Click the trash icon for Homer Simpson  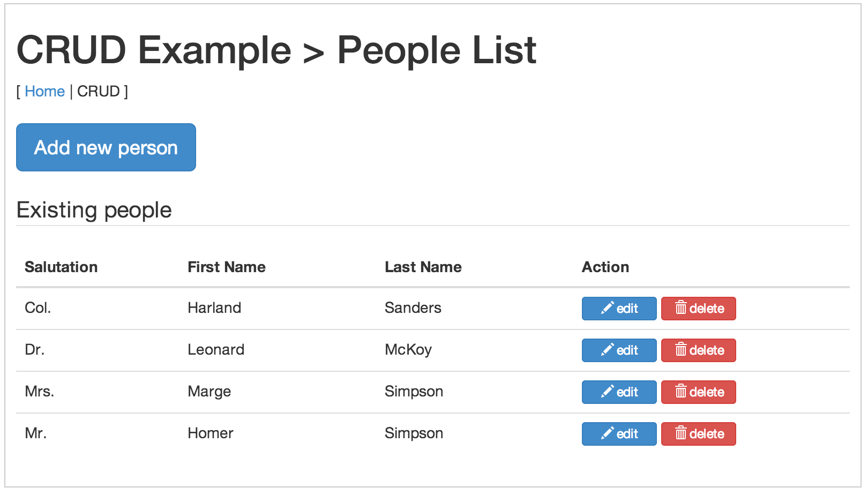[x=680, y=433]
